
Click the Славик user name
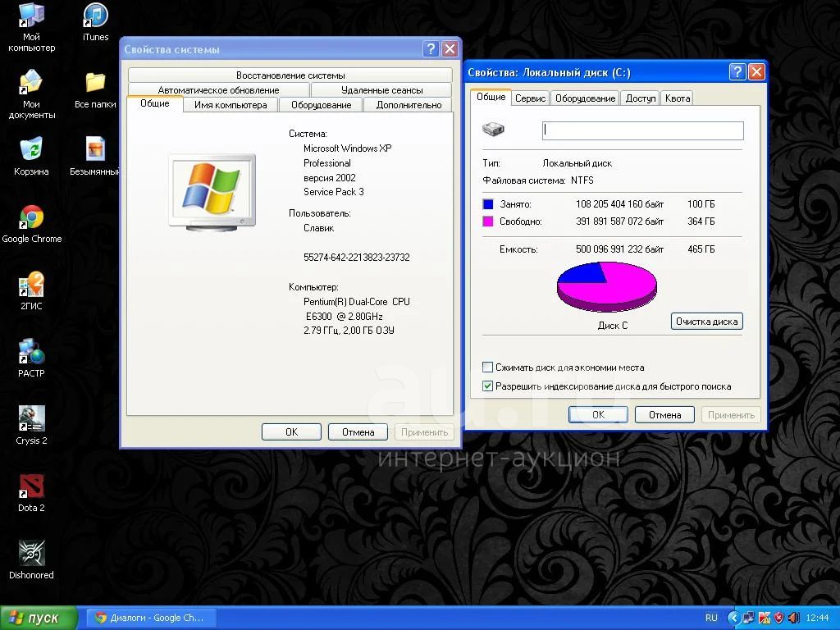pos(319,228)
